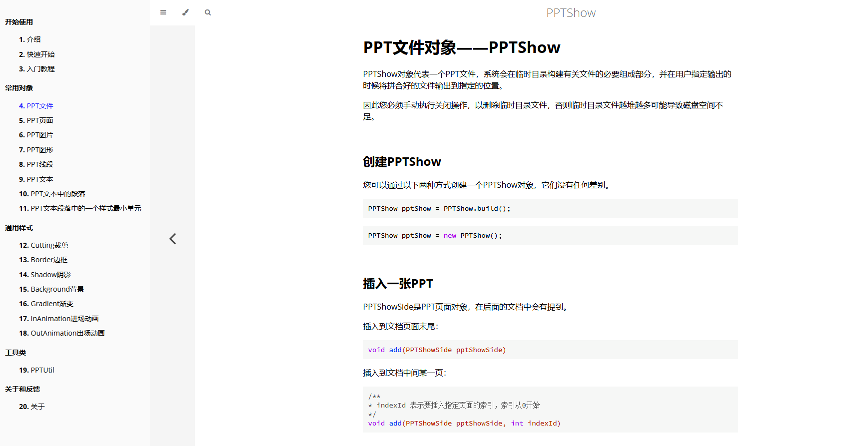The width and height of the screenshot is (868, 446).
Task: Open chapter 2. 快速开始
Action: tap(37, 54)
